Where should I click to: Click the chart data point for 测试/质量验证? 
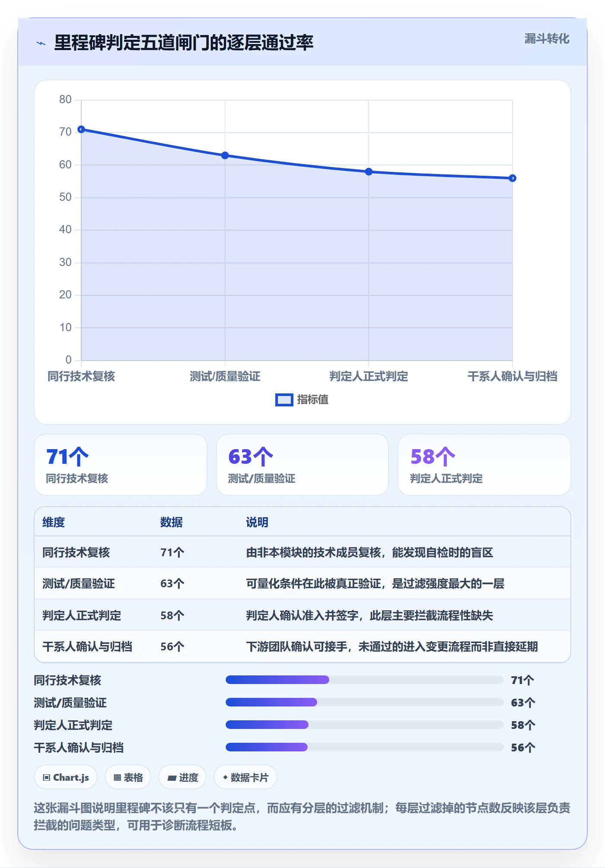pyautogui.click(x=225, y=155)
